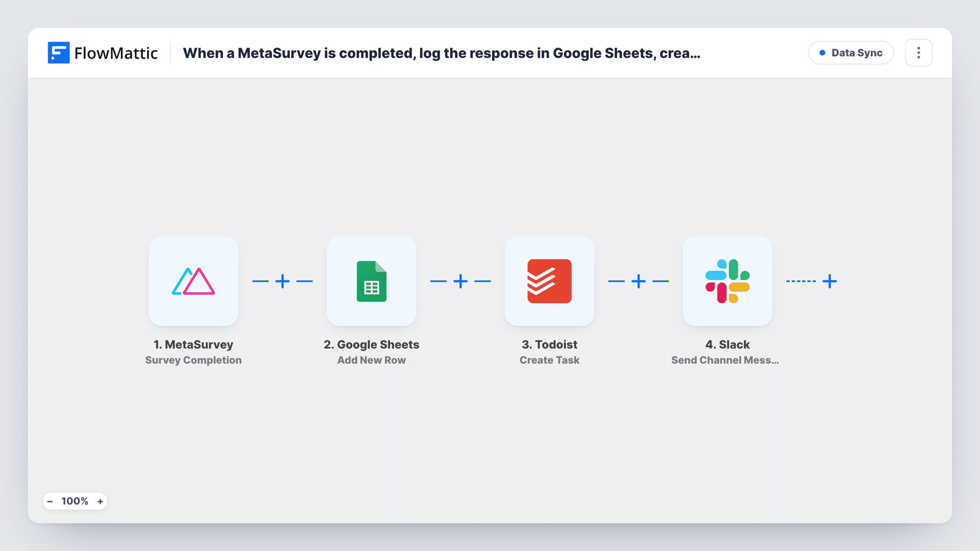Select the 'Survey Completion' subtitle
The width and height of the screenshot is (980, 551).
point(194,360)
